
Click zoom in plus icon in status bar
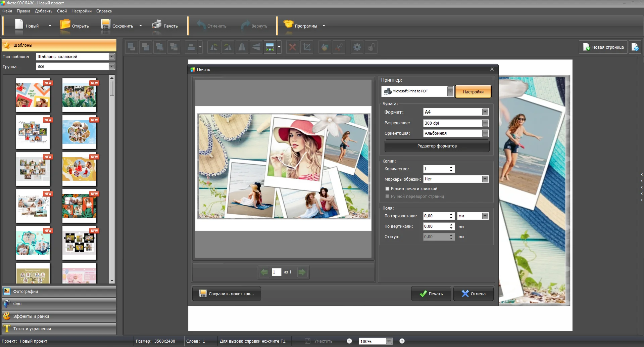[402, 341]
